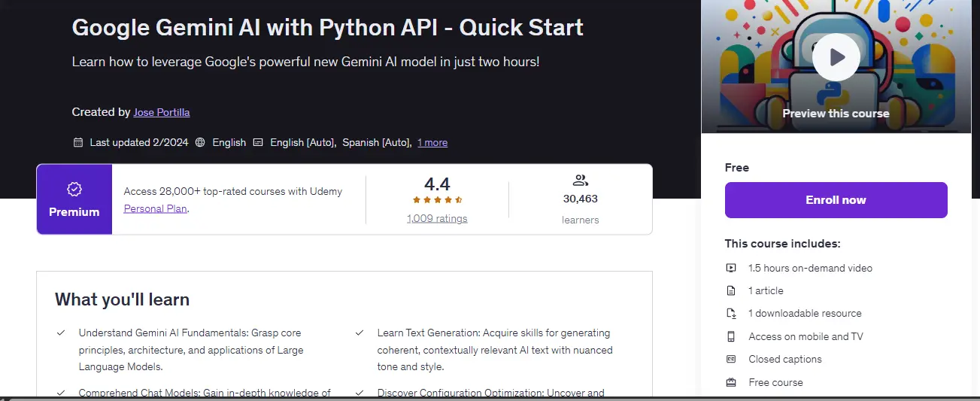Click the learners people icon
This screenshot has height=401, width=980.
click(x=580, y=181)
